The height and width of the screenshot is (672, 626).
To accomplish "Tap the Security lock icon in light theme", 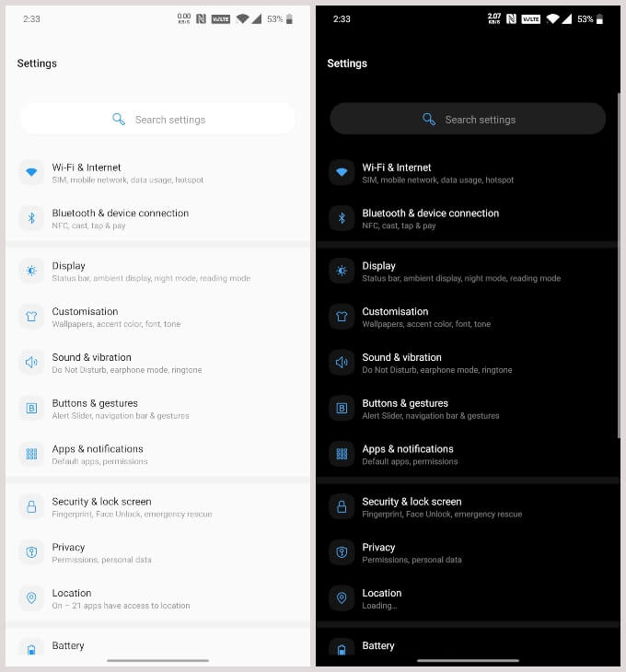I will [x=31, y=507].
